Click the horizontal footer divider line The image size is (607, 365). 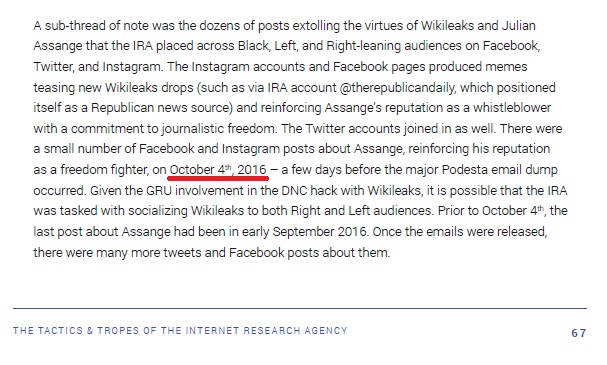[x=300, y=308]
